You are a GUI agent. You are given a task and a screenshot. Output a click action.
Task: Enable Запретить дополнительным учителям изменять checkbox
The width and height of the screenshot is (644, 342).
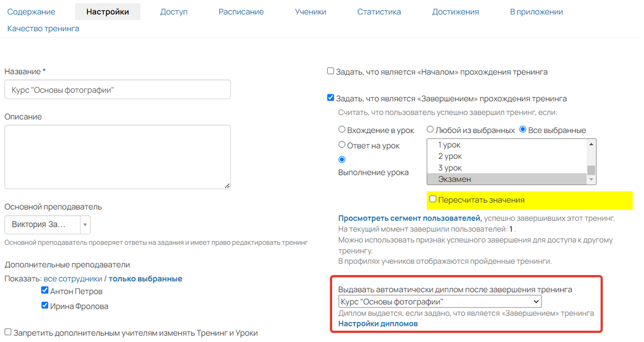point(8,332)
